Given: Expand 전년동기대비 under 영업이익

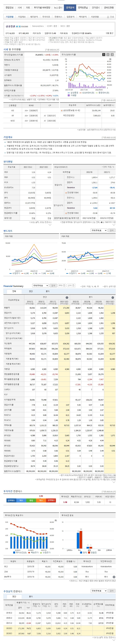Looking at the screenshot, I should [66, 193].
